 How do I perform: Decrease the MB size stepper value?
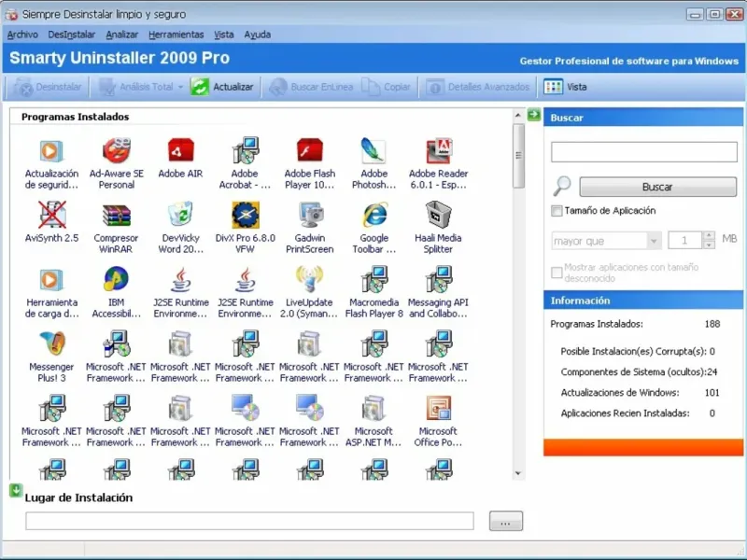[709, 245]
